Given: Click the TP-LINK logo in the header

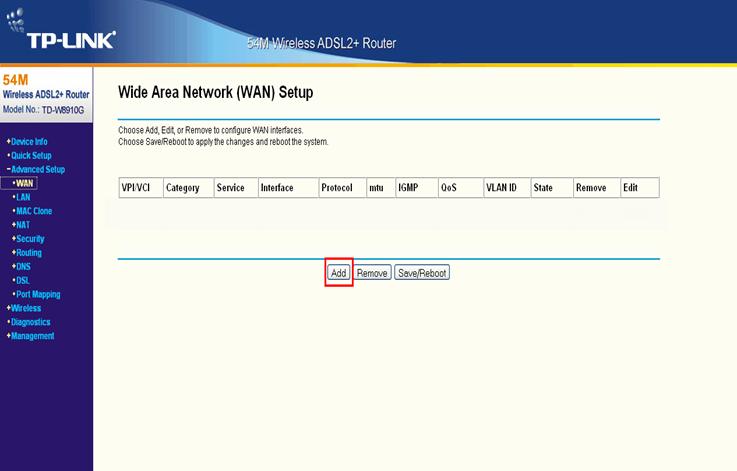Looking at the screenshot, I should click(61, 28).
